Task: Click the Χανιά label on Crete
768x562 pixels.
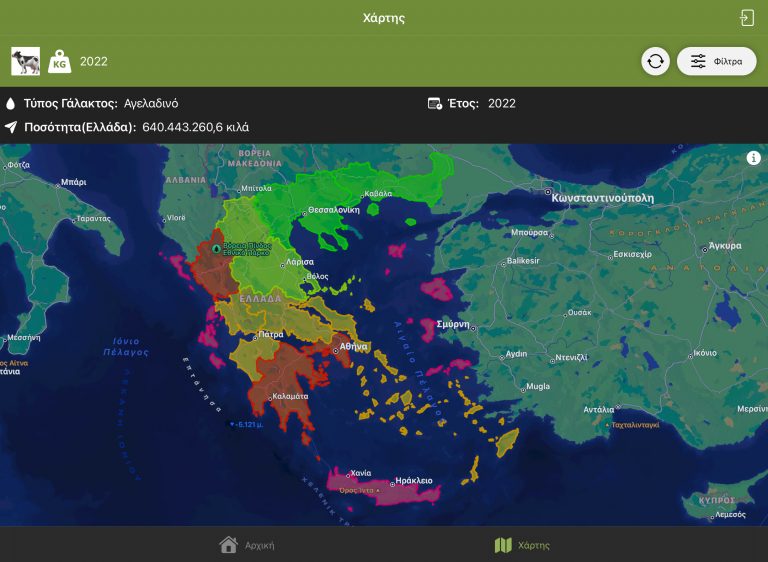Action: tap(361, 473)
